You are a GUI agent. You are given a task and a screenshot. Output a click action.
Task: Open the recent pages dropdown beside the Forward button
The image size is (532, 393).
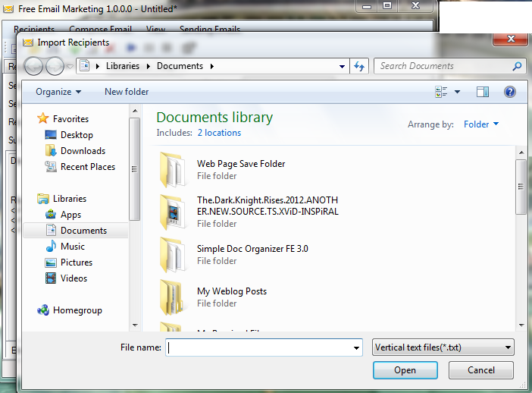(70, 66)
